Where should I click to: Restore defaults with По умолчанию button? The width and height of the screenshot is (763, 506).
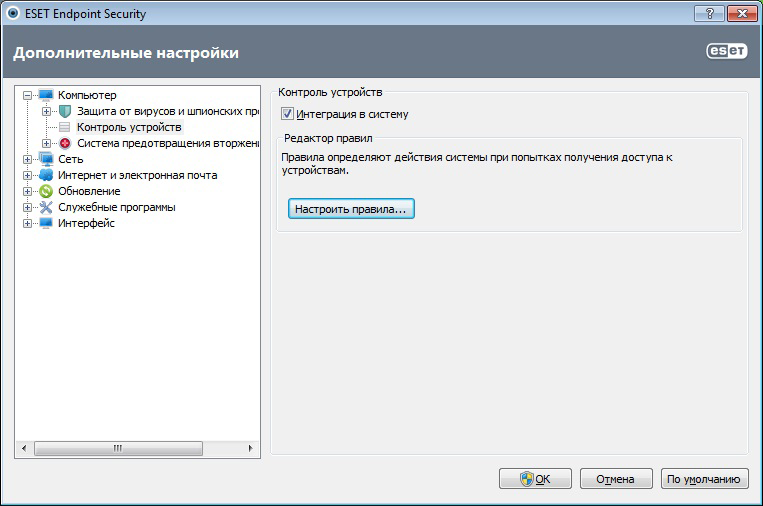pos(705,479)
